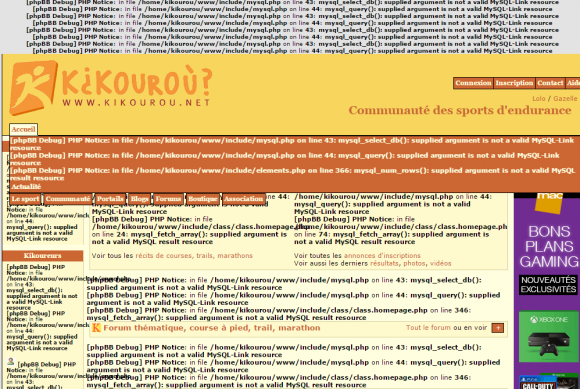Follow the Gazelle profile link
This screenshot has height=389, width=580.
click(565, 99)
